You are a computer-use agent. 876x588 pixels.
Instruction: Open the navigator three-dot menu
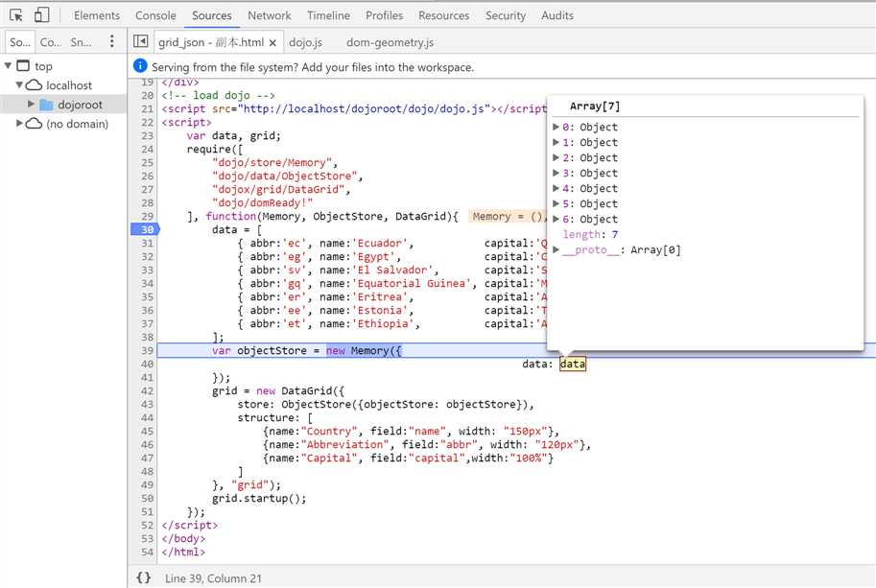(112, 42)
